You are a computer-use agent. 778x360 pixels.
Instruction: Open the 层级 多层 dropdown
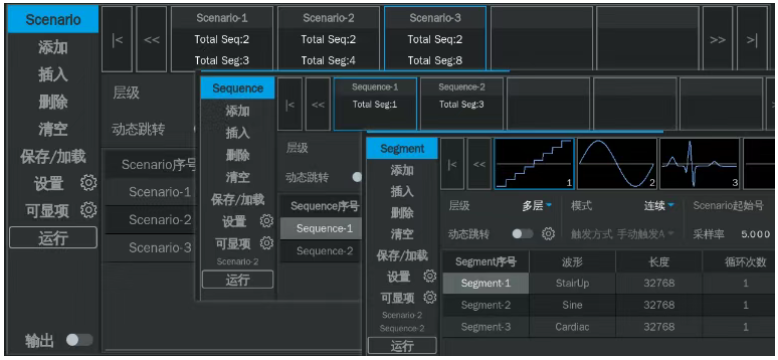[536, 206]
